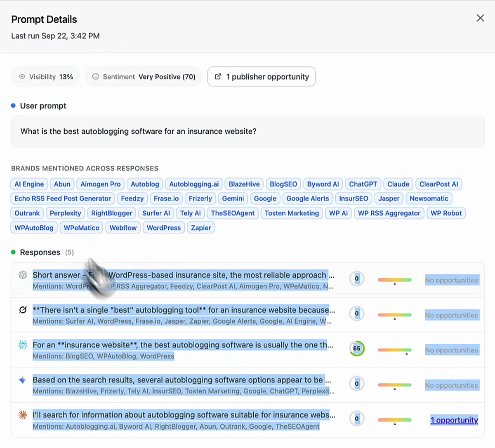Image resolution: width=495 pixels, height=448 pixels.
Task: Pick the Newsomatic brand tag
Action: [429, 198]
